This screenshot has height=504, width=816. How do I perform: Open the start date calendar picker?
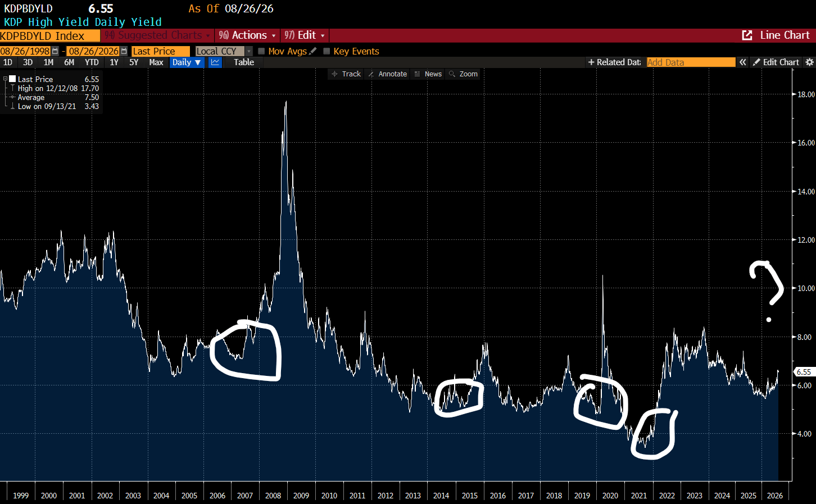(55, 51)
